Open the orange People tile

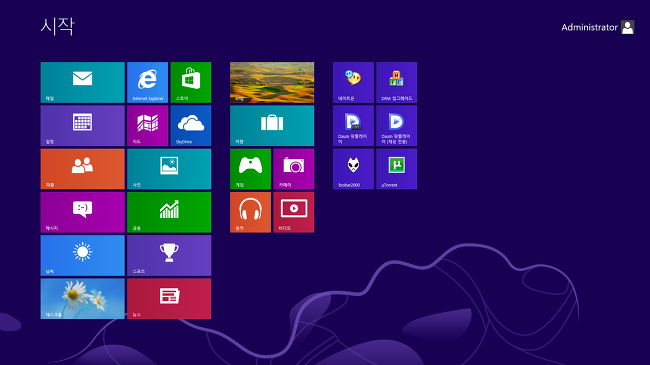[x=82, y=169]
